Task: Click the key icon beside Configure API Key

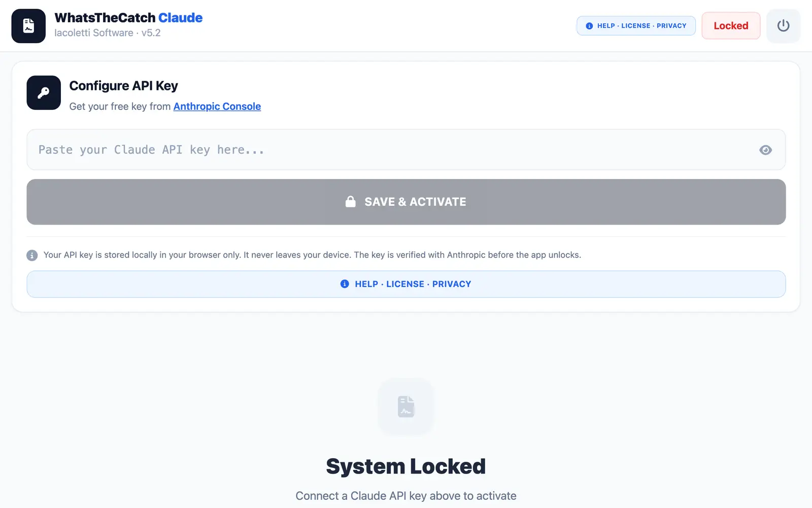Action: tap(44, 92)
